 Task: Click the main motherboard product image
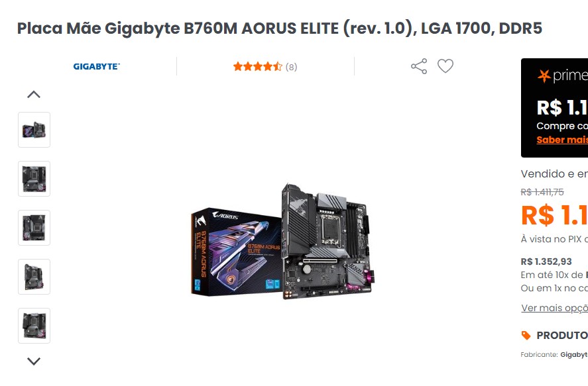coord(283,241)
